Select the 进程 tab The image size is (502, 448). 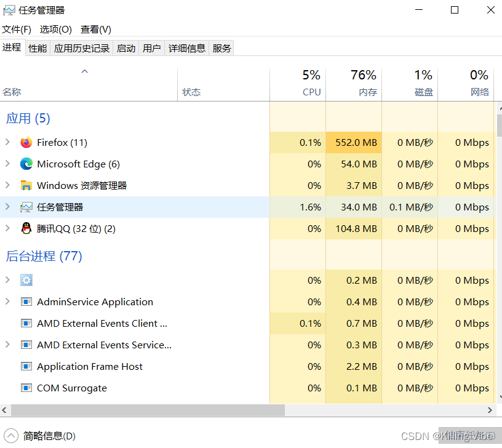tap(12, 47)
